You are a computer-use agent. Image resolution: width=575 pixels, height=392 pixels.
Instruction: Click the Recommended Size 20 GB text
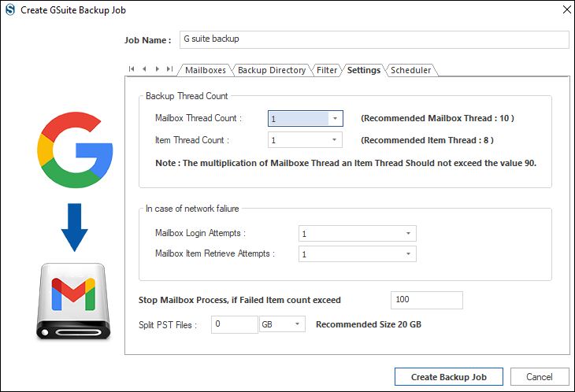tap(369, 324)
